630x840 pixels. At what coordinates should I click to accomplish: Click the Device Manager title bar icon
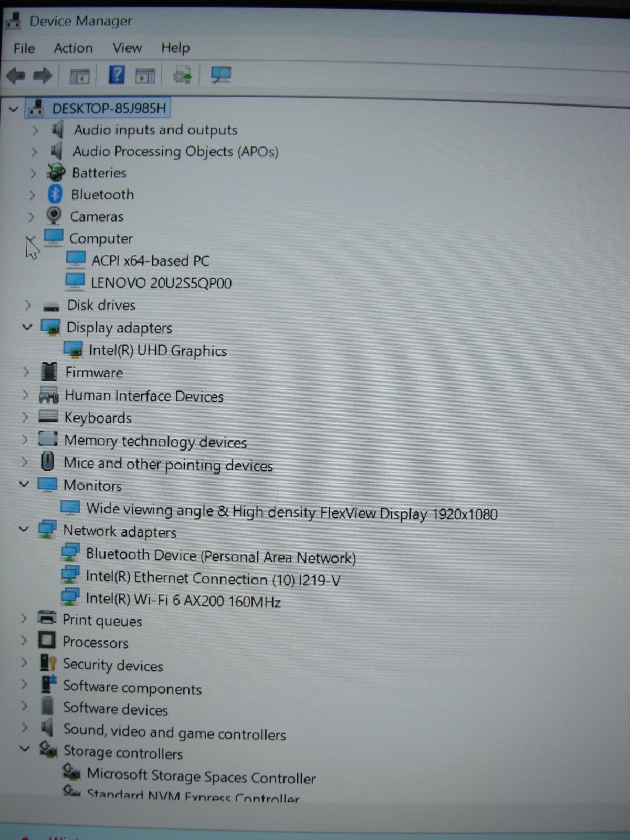click(x=13, y=20)
